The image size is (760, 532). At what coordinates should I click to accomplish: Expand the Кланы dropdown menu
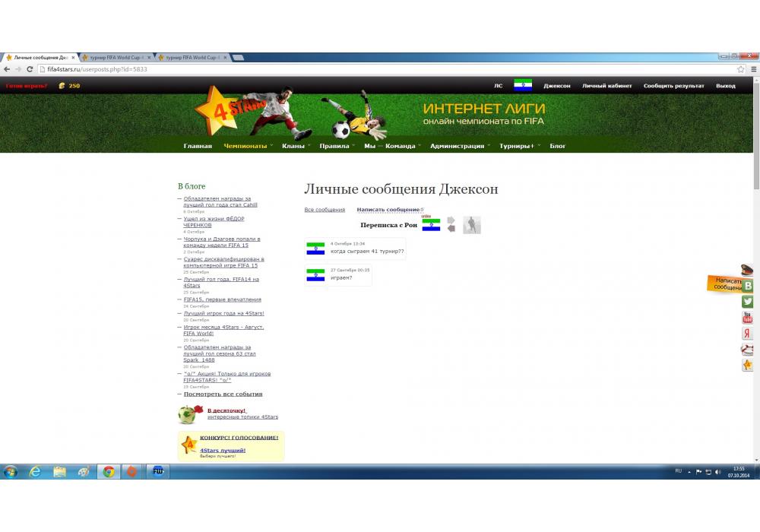[293, 146]
